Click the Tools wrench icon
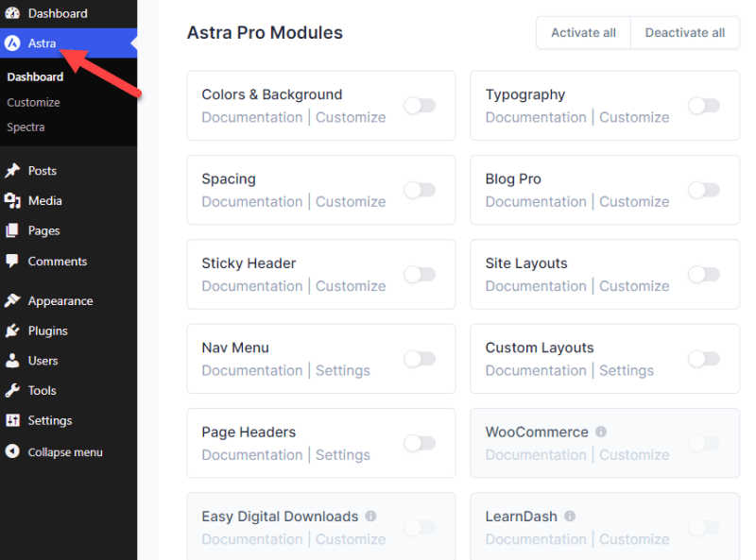 coord(12,390)
